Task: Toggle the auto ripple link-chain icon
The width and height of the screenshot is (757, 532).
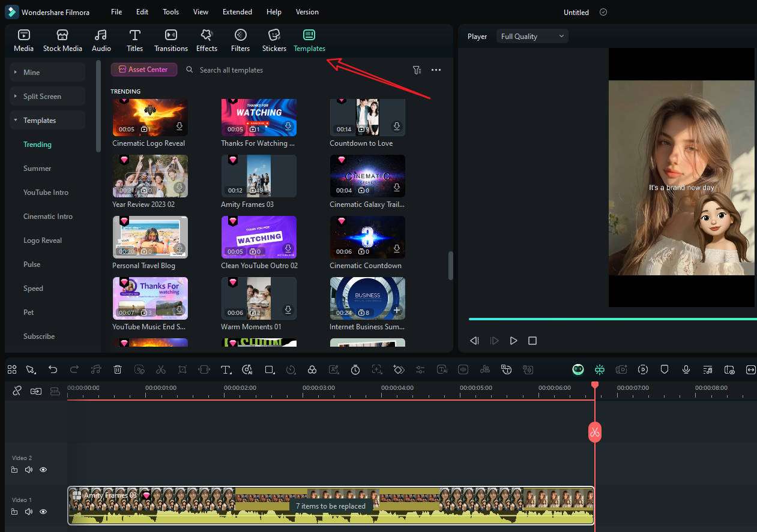Action: [36, 391]
